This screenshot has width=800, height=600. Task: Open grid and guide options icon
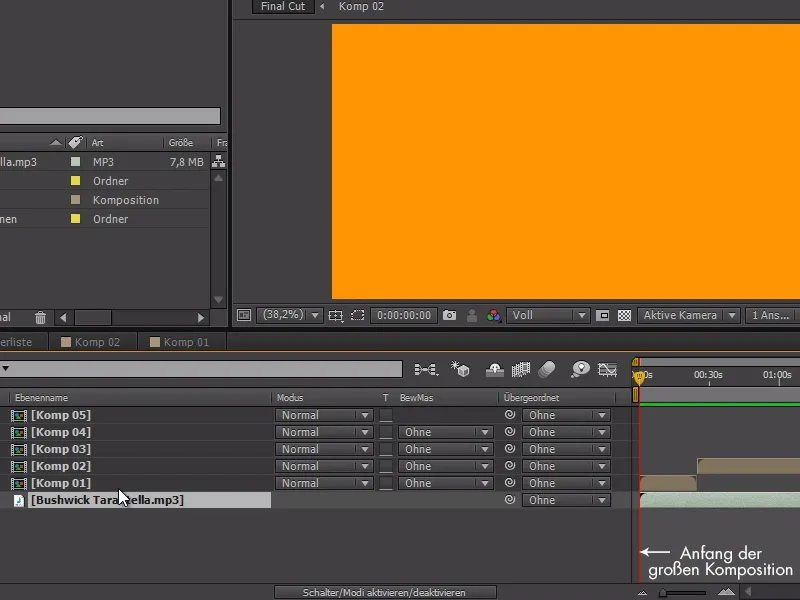point(336,315)
